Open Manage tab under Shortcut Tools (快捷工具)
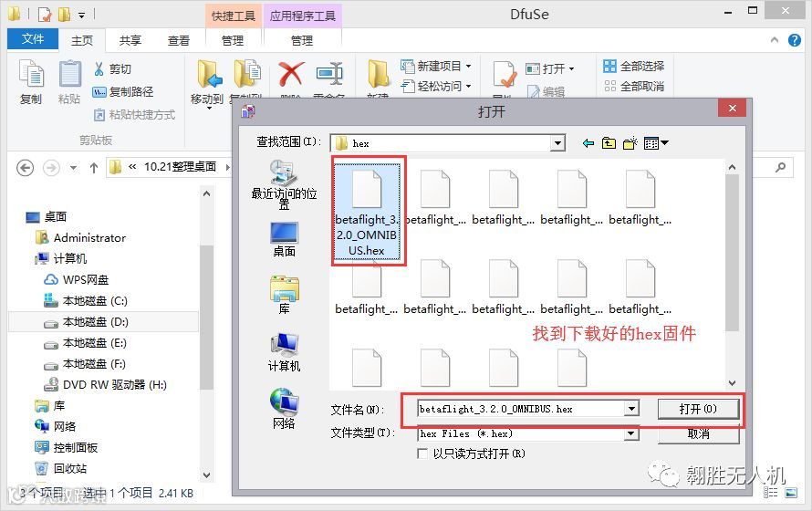812x511 pixels. tap(233, 40)
